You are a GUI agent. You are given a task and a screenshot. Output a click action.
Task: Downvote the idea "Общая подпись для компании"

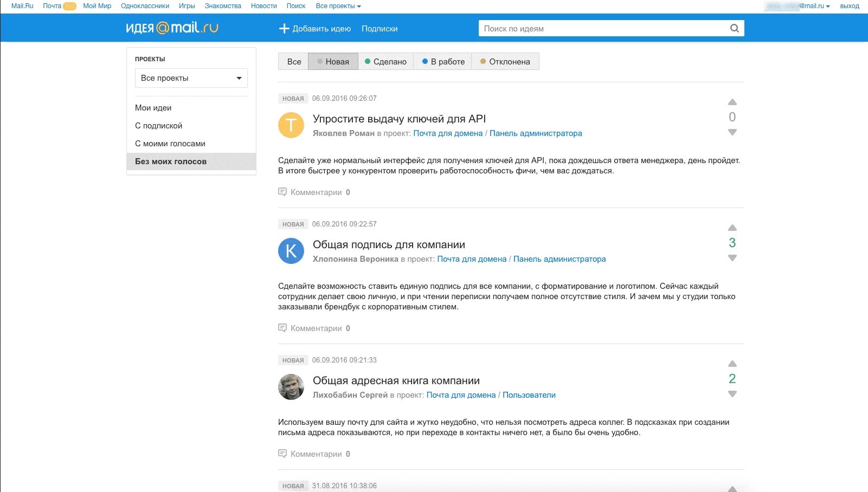coord(732,258)
